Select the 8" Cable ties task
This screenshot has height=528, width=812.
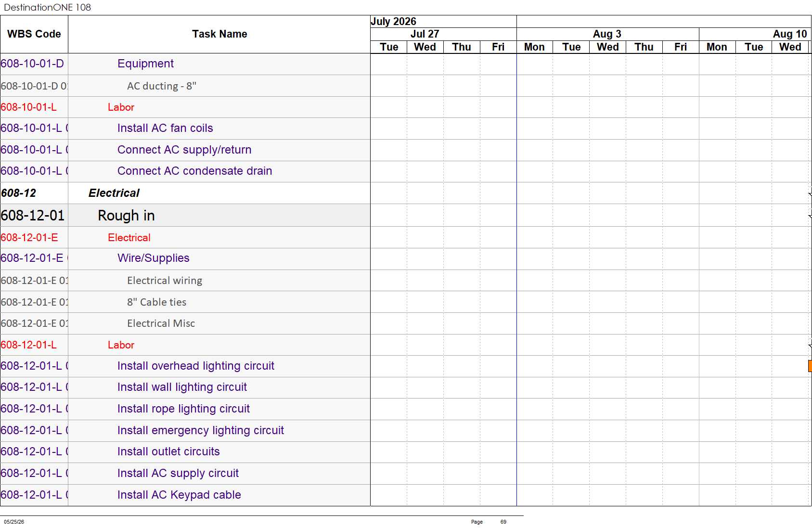click(157, 302)
